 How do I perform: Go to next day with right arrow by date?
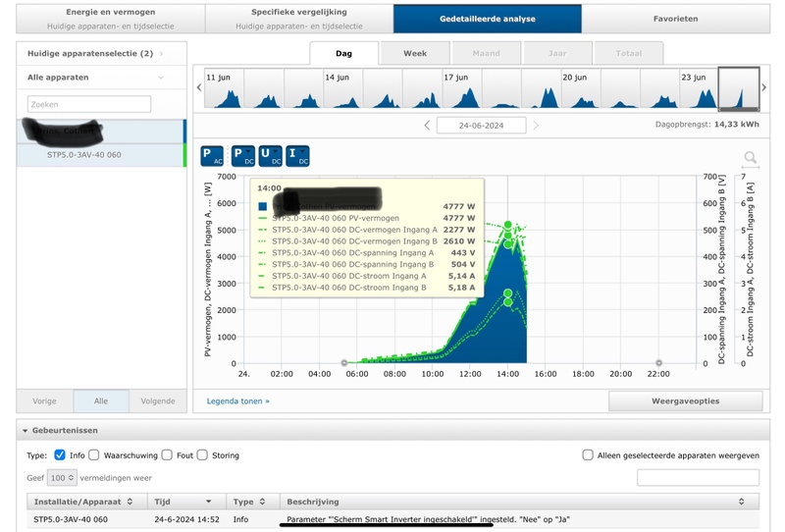(x=536, y=126)
